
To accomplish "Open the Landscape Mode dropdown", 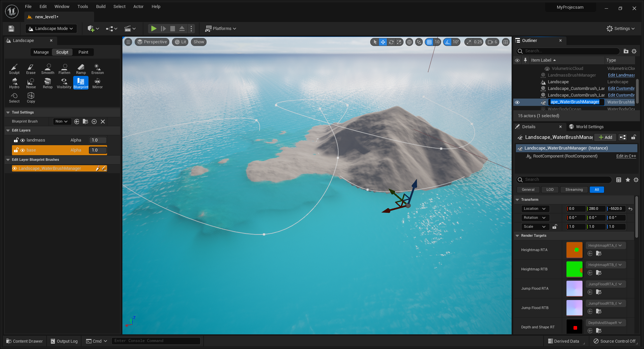I will click(x=51, y=29).
